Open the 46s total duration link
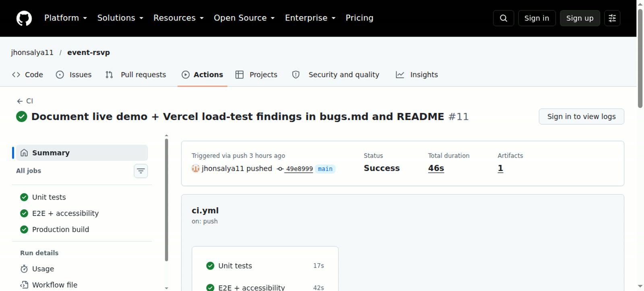The height and width of the screenshot is (291, 644). coord(436,168)
